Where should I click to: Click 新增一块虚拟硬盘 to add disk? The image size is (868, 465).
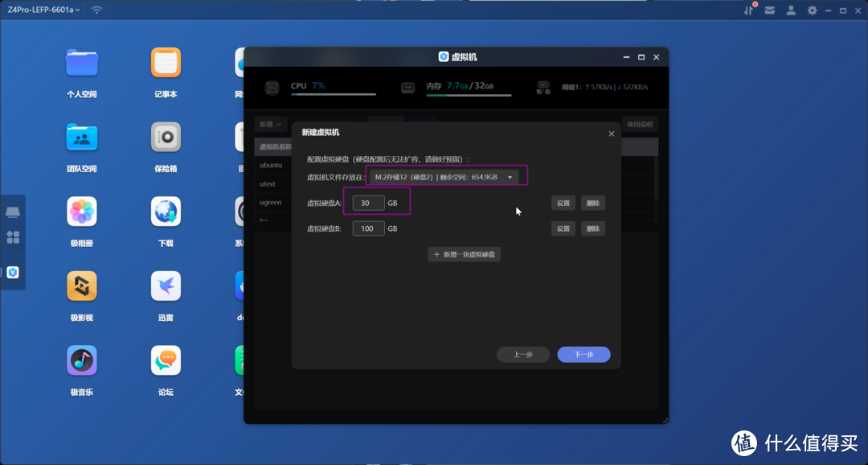(465, 254)
